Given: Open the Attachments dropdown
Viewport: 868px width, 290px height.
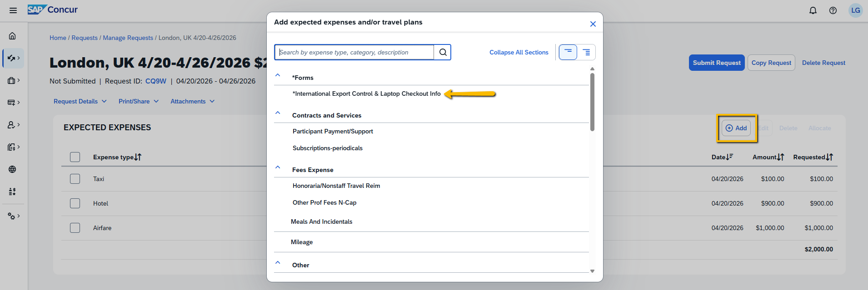Looking at the screenshot, I should point(192,101).
